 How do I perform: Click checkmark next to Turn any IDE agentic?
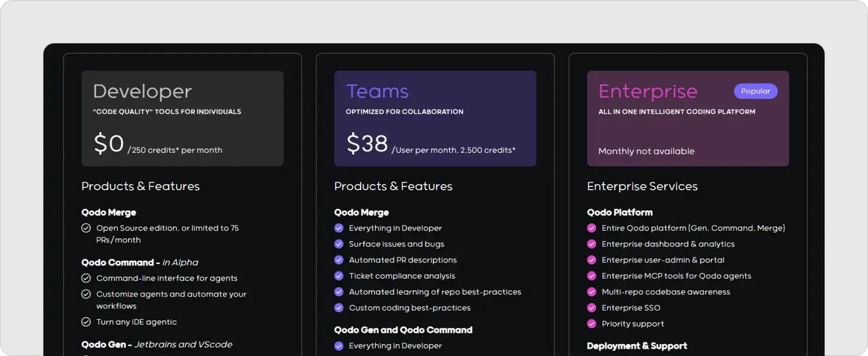(86, 322)
